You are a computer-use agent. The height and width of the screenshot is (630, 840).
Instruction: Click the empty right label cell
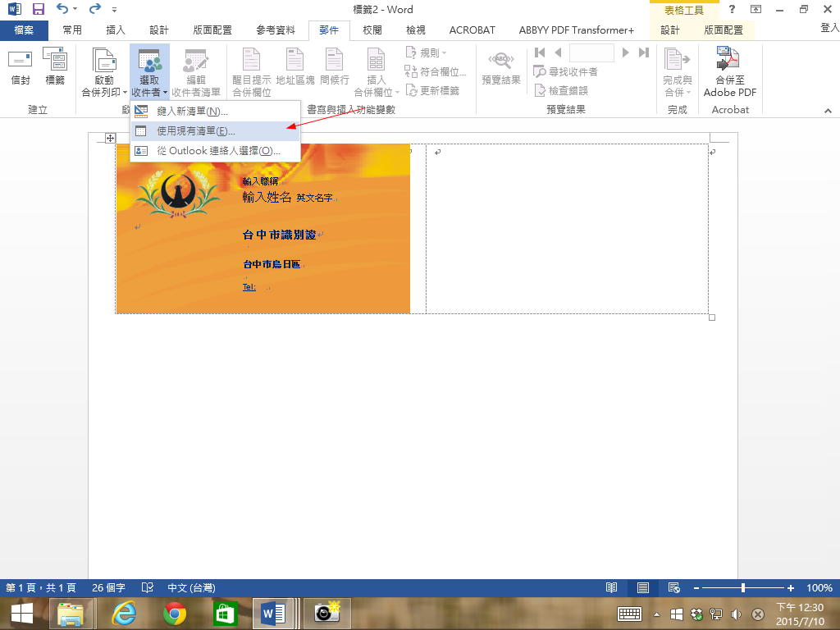[x=568, y=229]
